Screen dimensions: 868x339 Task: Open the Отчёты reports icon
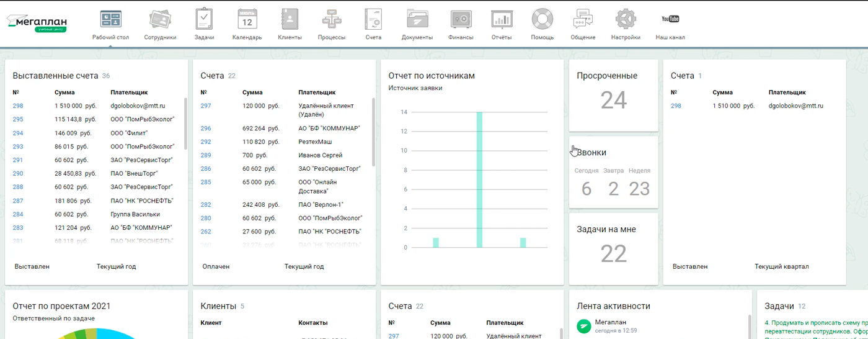(502, 20)
